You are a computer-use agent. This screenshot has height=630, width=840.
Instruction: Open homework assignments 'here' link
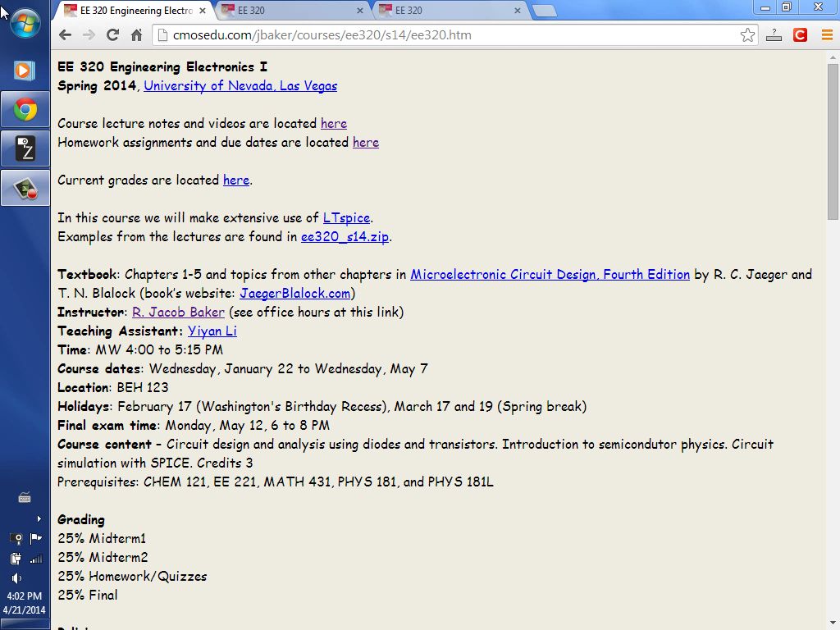366,143
